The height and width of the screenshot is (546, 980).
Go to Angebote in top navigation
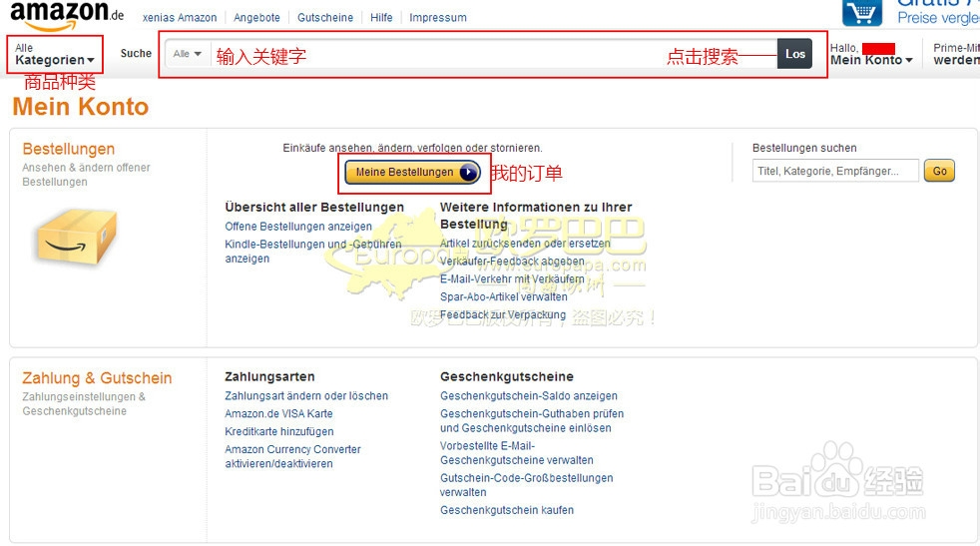256,18
